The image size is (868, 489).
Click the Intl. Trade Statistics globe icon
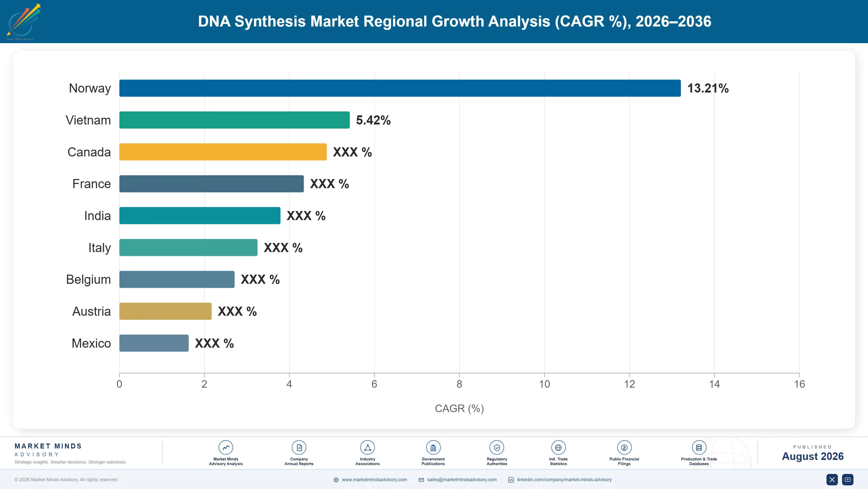[x=558, y=447]
